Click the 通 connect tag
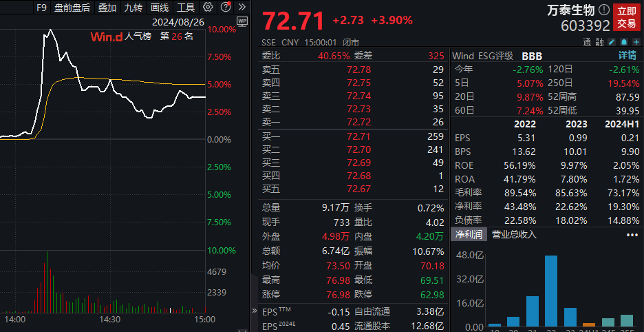 [x=586, y=42]
